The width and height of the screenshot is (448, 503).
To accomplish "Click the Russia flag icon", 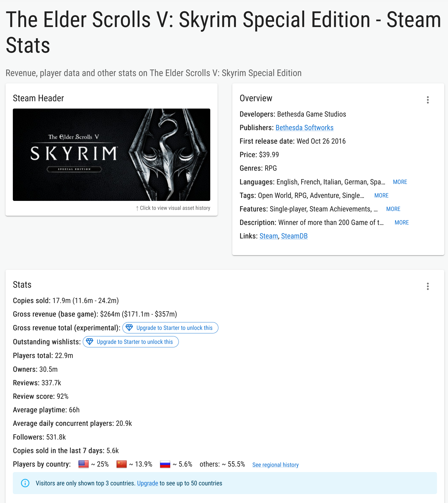I will [x=165, y=464].
